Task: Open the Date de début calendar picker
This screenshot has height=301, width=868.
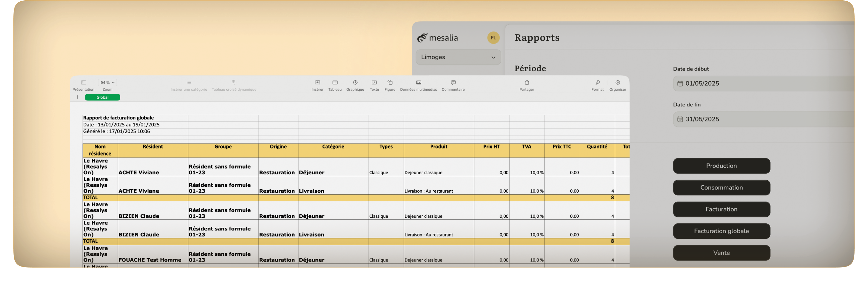Action: point(680,84)
